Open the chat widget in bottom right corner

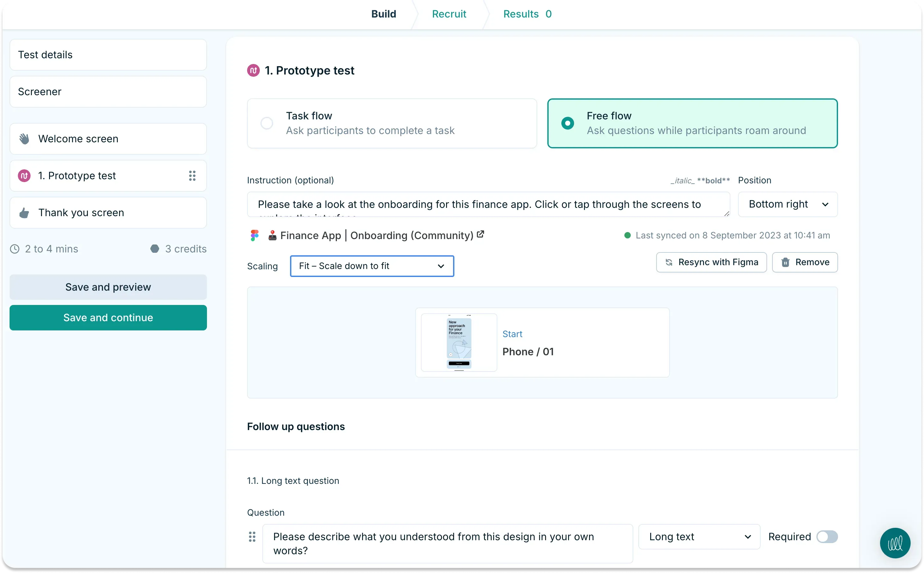[x=895, y=543]
